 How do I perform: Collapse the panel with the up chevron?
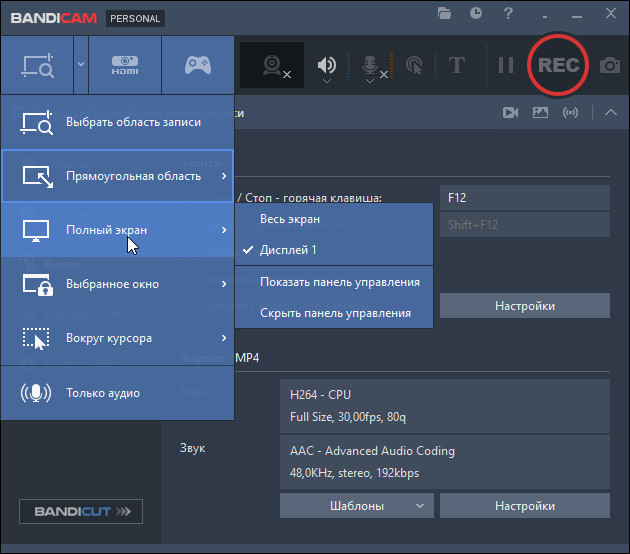point(611,113)
